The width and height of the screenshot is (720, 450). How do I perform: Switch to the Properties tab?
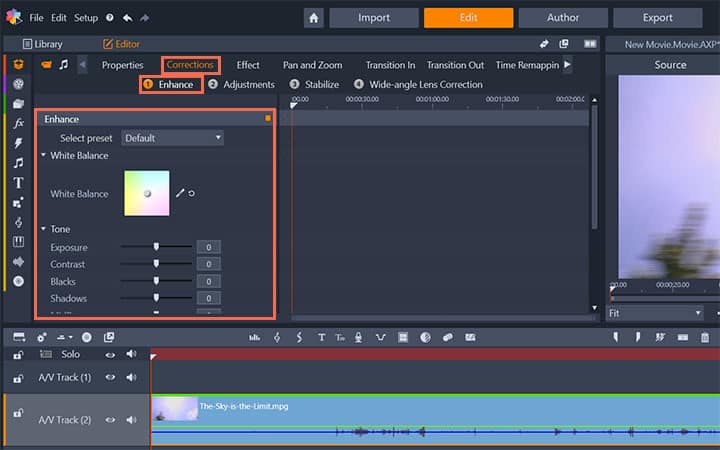[123, 65]
